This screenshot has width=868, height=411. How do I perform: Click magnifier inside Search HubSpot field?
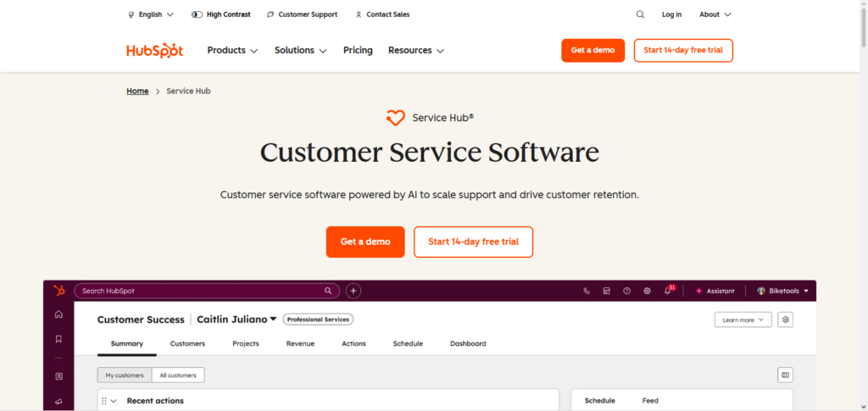(x=328, y=291)
